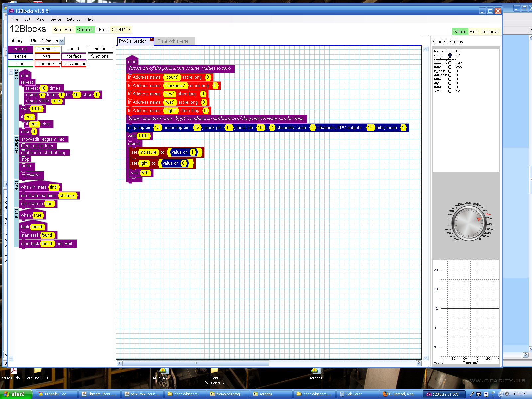Open the Help menu
The image size is (532, 399).
coord(90,19)
